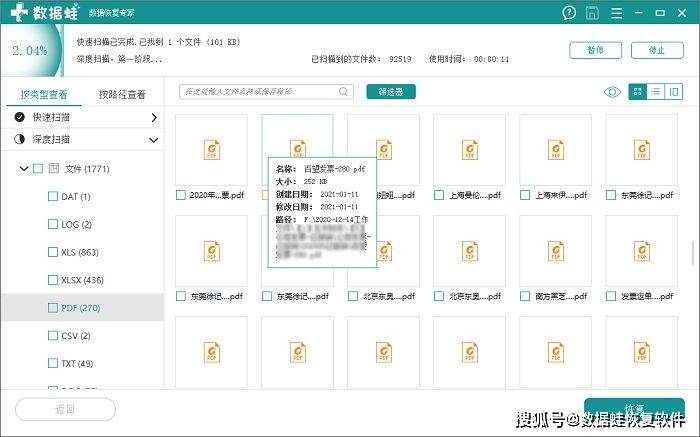Expand the 快速扫描 section
700x437 pixels.
154,117
